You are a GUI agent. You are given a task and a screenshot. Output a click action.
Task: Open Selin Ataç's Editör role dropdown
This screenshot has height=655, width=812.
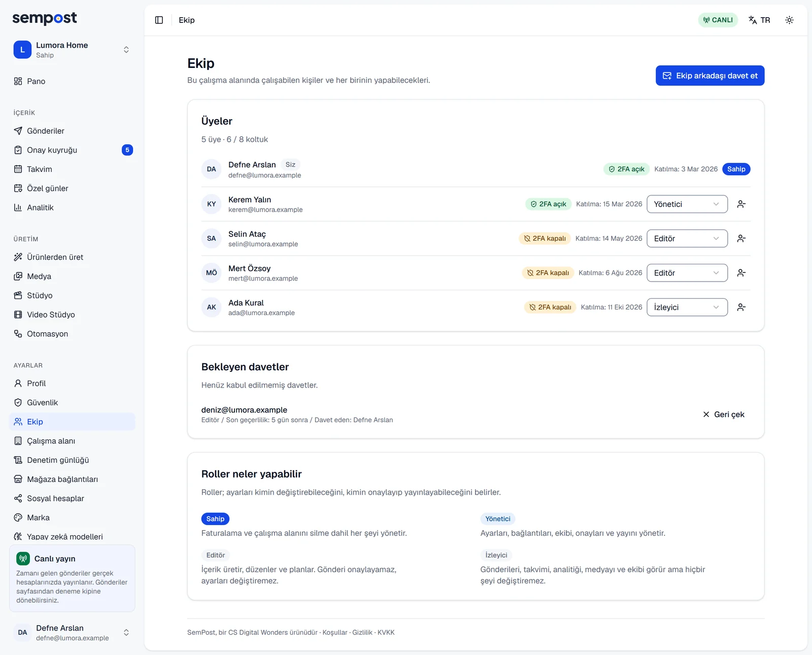(x=687, y=238)
